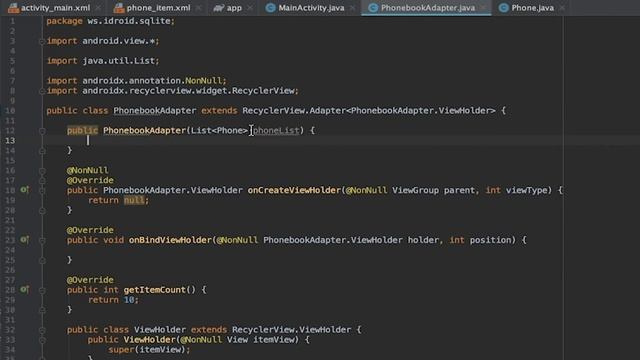The height and width of the screenshot is (360, 640).
Task: Click the PhonebookAdapter.java class icon
Action: click(373, 8)
